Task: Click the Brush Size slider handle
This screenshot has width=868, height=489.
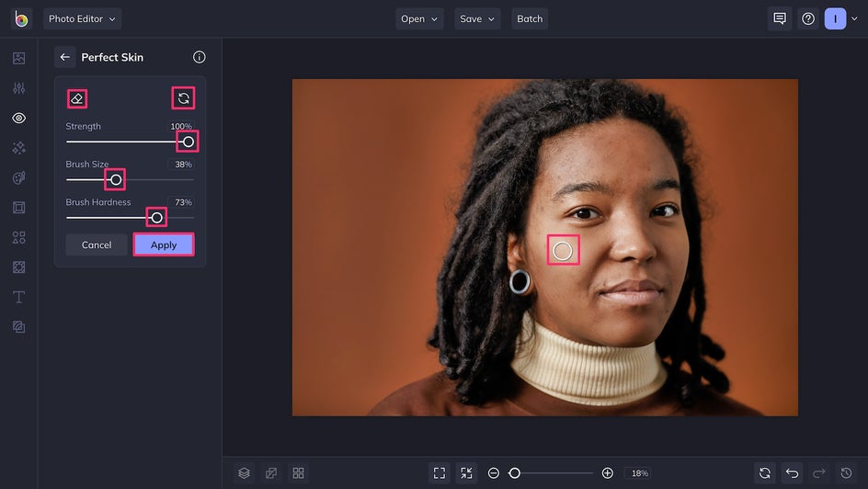Action: tap(115, 180)
